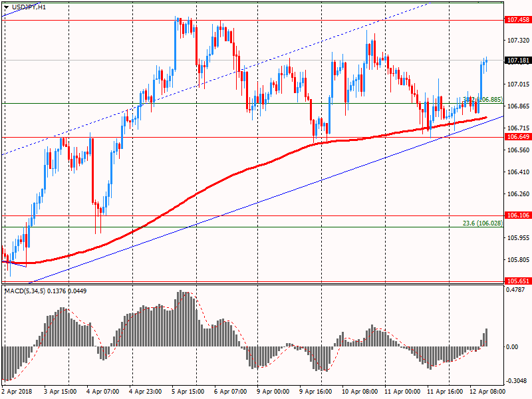Select the 5 Apr 15:00 time label

coord(188,392)
